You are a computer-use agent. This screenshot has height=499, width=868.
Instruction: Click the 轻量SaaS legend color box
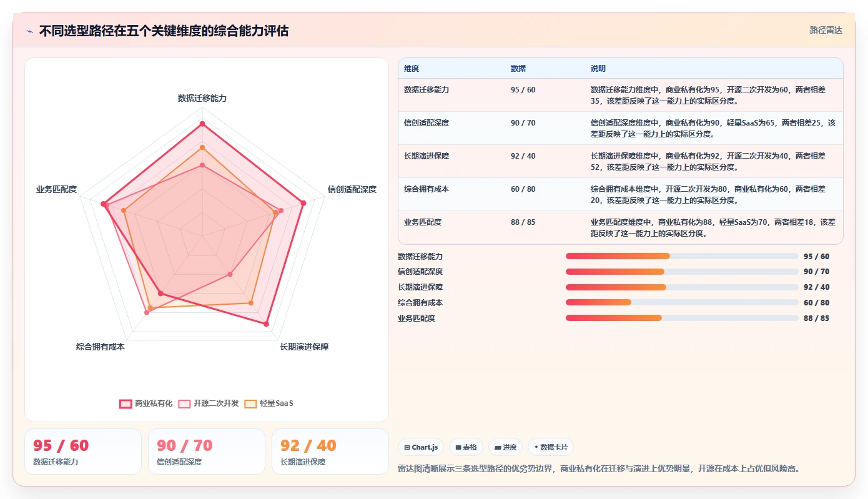click(250, 403)
